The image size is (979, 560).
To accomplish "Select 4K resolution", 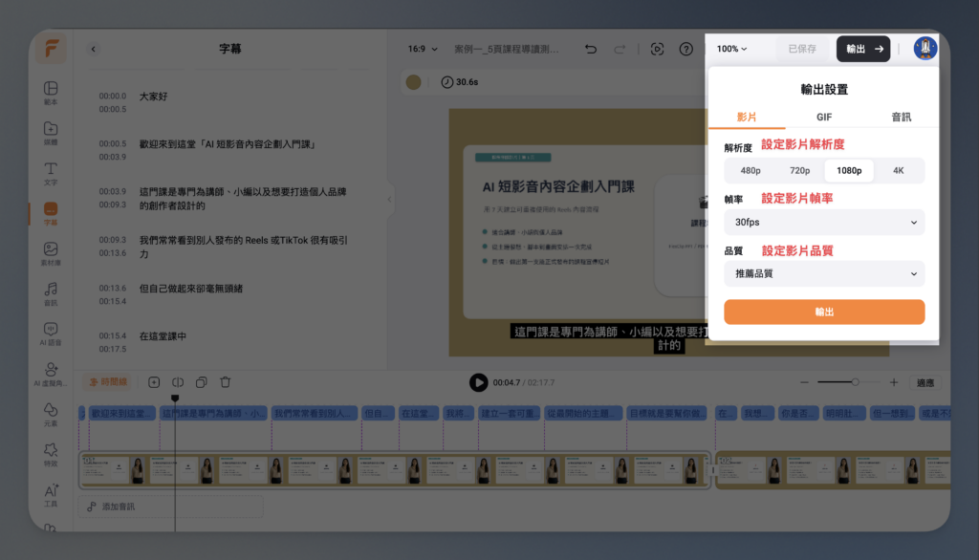I will click(898, 170).
